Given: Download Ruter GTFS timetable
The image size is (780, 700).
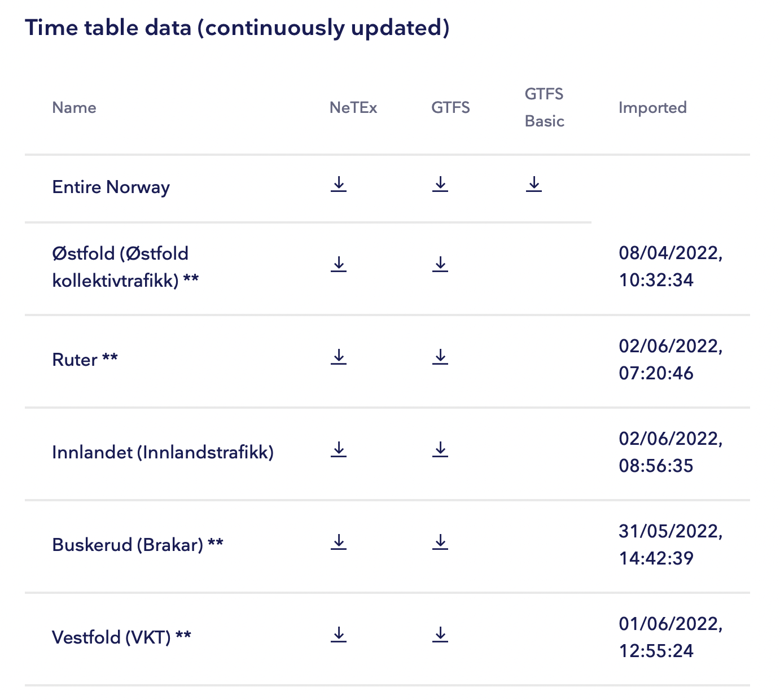Looking at the screenshot, I should click(x=440, y=357).
